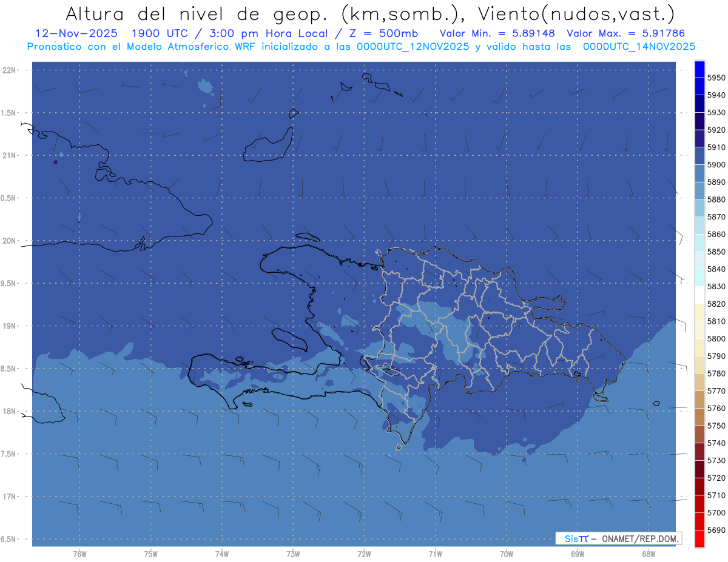Click the legend value '5910'

coord(716,147)
